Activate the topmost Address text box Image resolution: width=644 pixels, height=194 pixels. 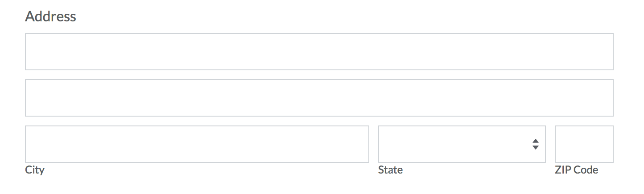pyautogui.click(x=319, y=52)
